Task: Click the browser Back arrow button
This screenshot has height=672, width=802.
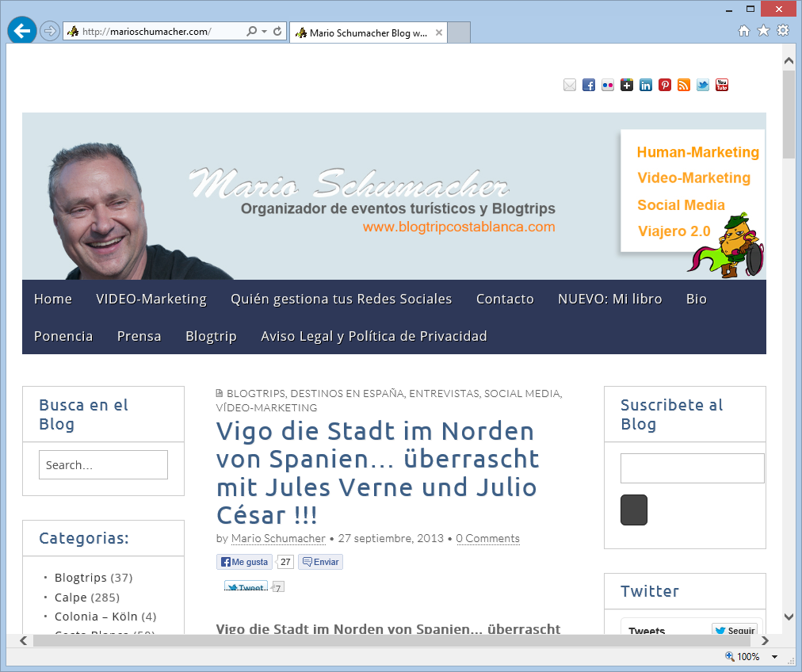Action: pos(22,31)
